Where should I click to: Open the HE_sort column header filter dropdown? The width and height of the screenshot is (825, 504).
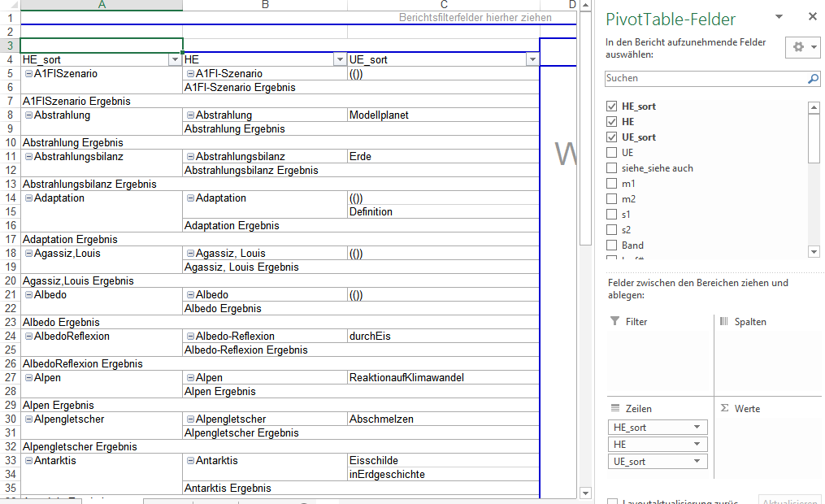tap(175, 59)
